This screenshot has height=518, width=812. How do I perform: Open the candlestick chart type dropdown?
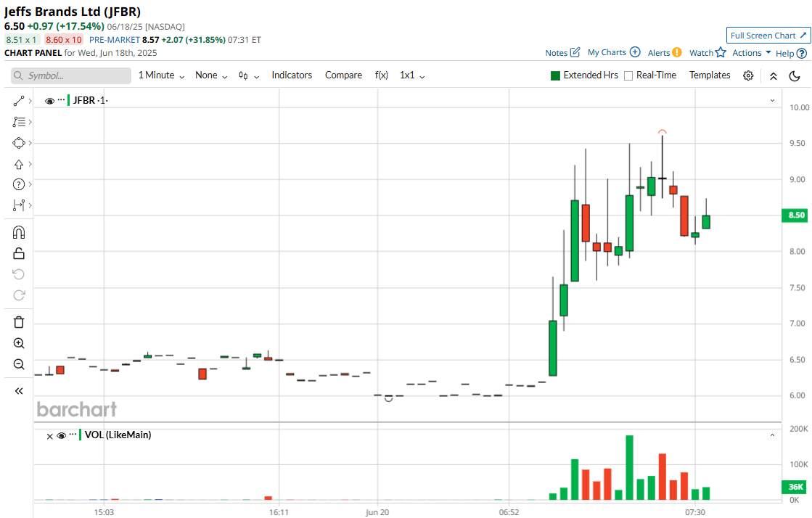point(249,75)
